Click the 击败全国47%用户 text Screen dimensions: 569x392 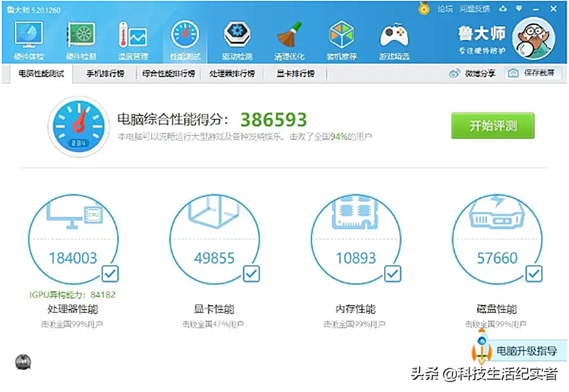click(x=213, y=324)
